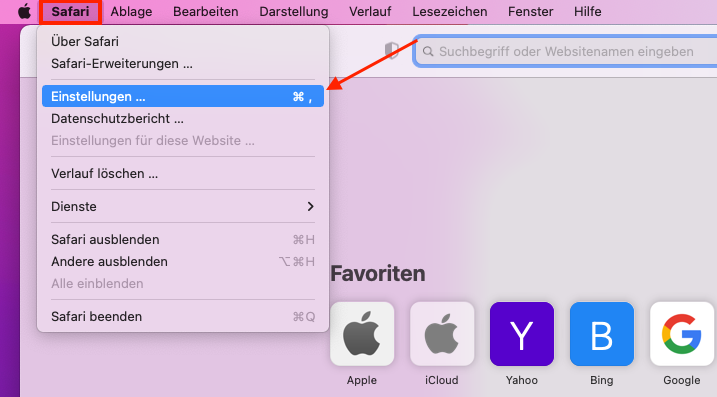Select Über Safari menu item
717x397 pixels.
point(183,41)
